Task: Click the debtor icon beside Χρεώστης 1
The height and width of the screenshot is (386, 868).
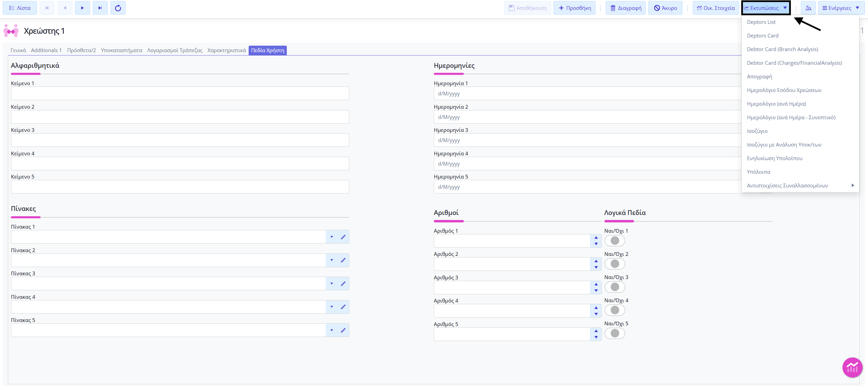Action: [x=11, y=31]
